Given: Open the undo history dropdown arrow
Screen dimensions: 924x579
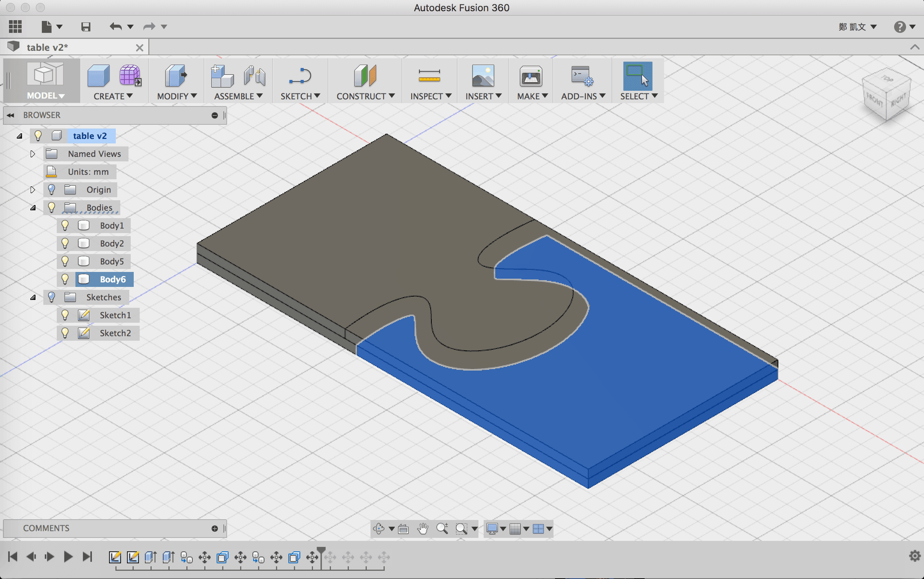Looking at the screenshot, I should click(130, 27).
